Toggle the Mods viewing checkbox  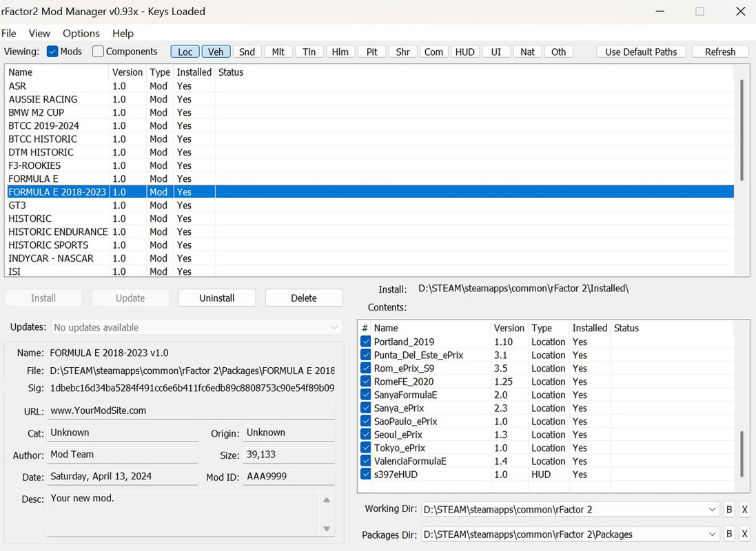pos(52,52)
